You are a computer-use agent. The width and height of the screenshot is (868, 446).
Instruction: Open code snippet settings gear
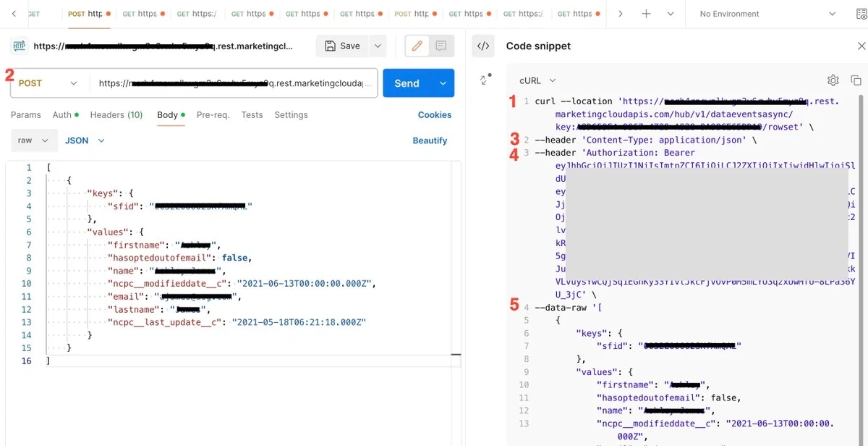833,80
